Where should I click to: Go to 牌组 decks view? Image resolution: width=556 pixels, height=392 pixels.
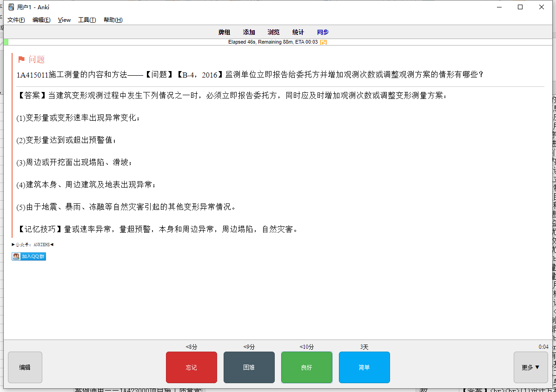(x=224, y=32)
